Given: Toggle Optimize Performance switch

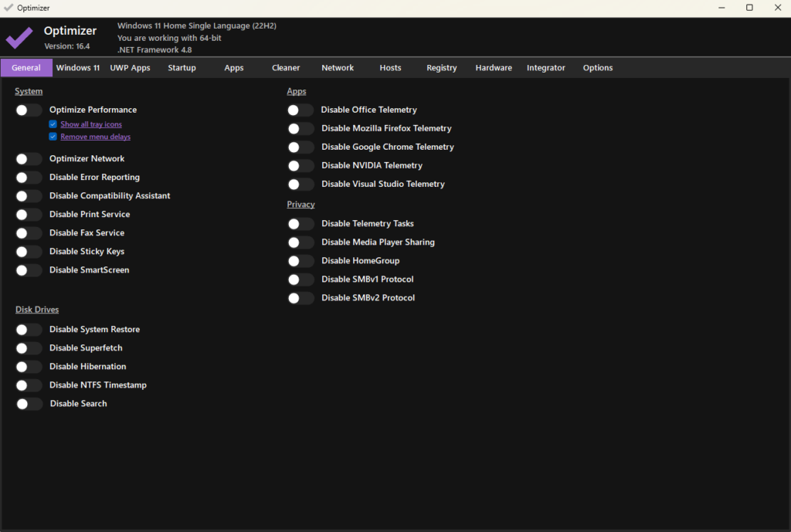Looking at the screenshot, I should tap(29, 110).
